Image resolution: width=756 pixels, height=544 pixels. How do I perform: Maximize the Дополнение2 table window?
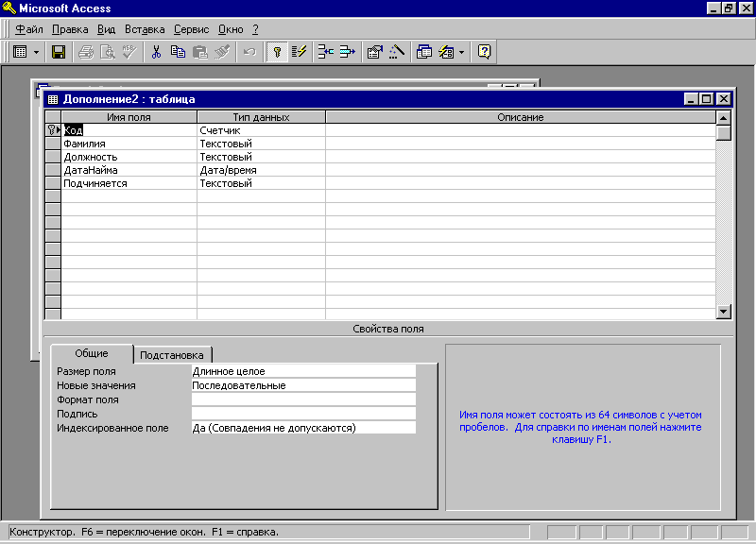[706, 99]
